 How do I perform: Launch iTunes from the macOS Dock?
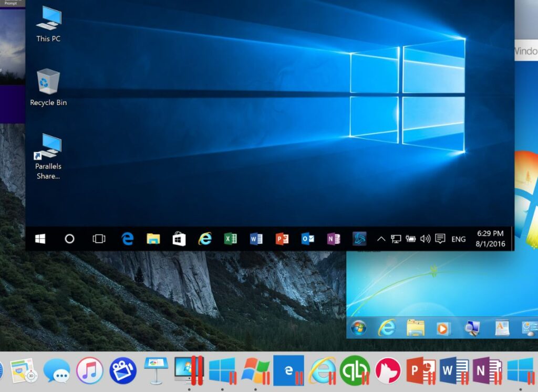tap(89, 371)
